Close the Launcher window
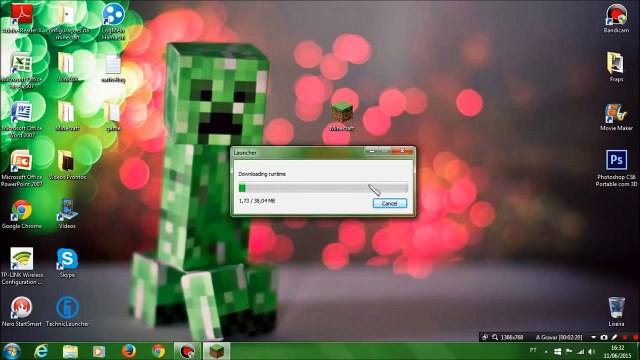 (x=402, y=151)
